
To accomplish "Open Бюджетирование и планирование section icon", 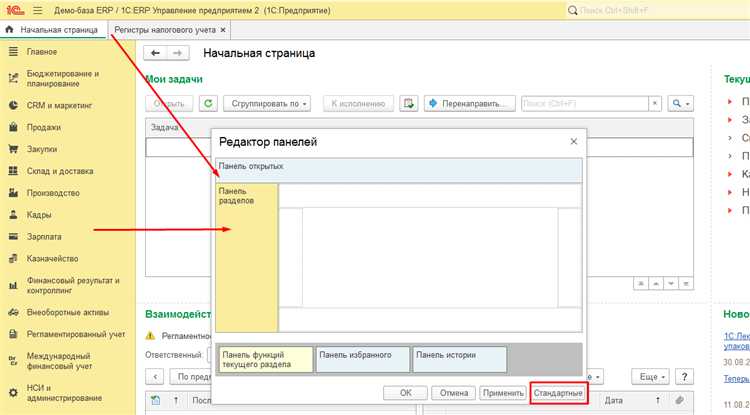I will point(13,78).
